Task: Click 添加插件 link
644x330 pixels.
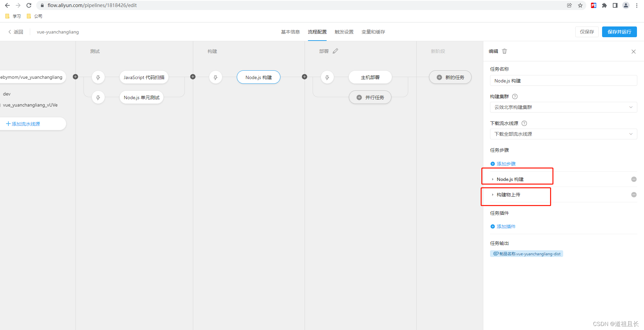Action: pos(503,226)
